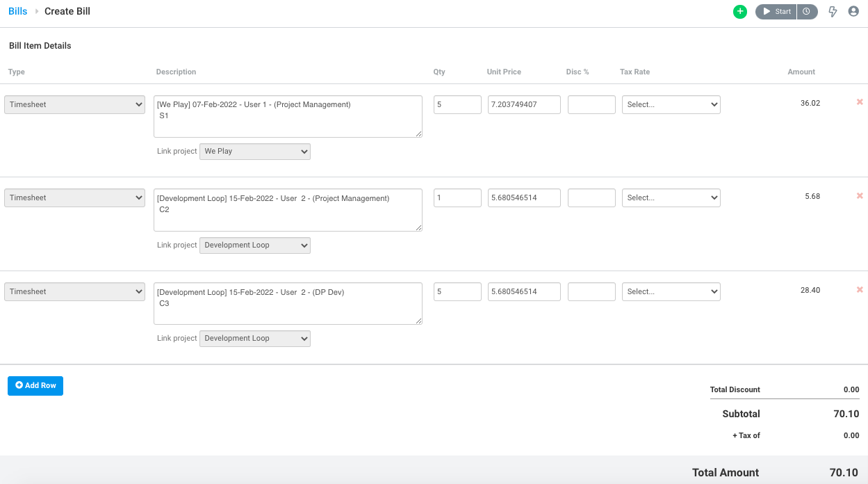Open Type dropdown for the C3 row
Screen dimensions: 868x484
(75, 291)
